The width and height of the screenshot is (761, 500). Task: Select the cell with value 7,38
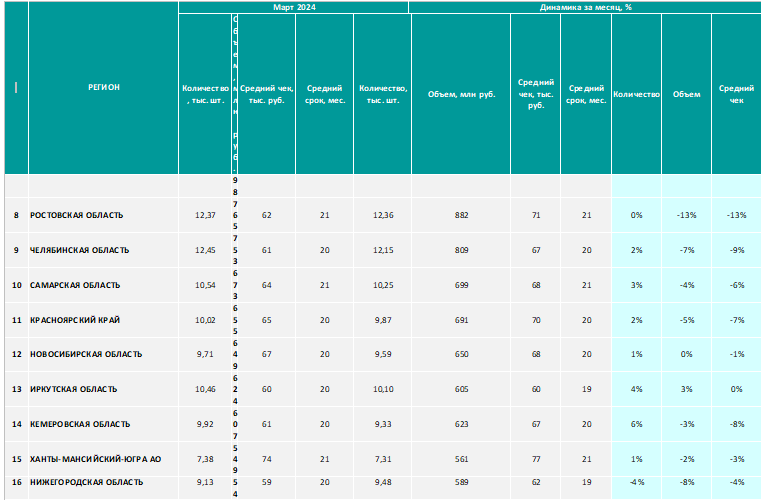[x=205, y=459]
